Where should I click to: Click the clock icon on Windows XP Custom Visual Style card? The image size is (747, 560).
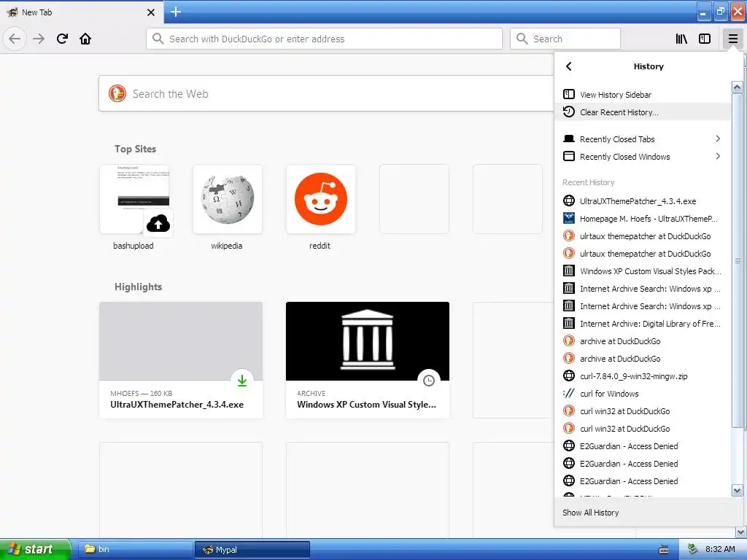tap(429, 380)
